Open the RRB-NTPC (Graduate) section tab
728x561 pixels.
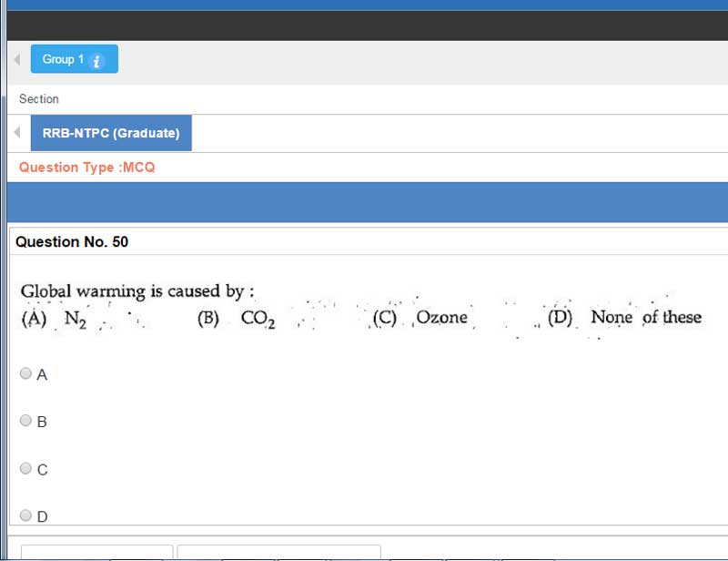coord(111,133)
